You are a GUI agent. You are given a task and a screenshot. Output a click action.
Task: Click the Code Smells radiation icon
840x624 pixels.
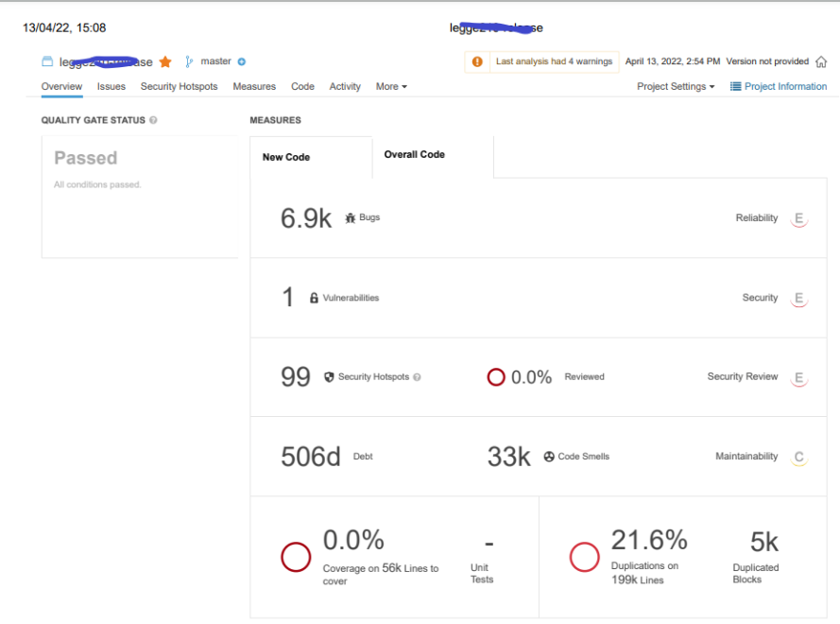coord(549,457)
